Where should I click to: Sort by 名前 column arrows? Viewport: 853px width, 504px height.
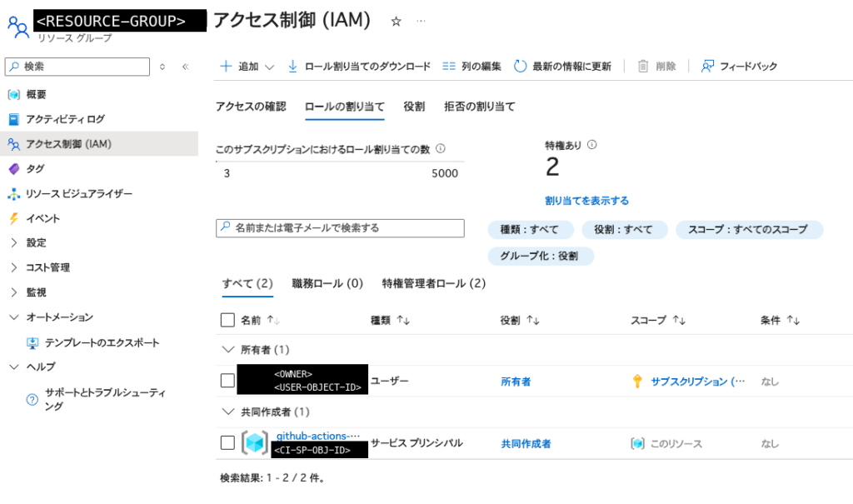pos(273,321)
